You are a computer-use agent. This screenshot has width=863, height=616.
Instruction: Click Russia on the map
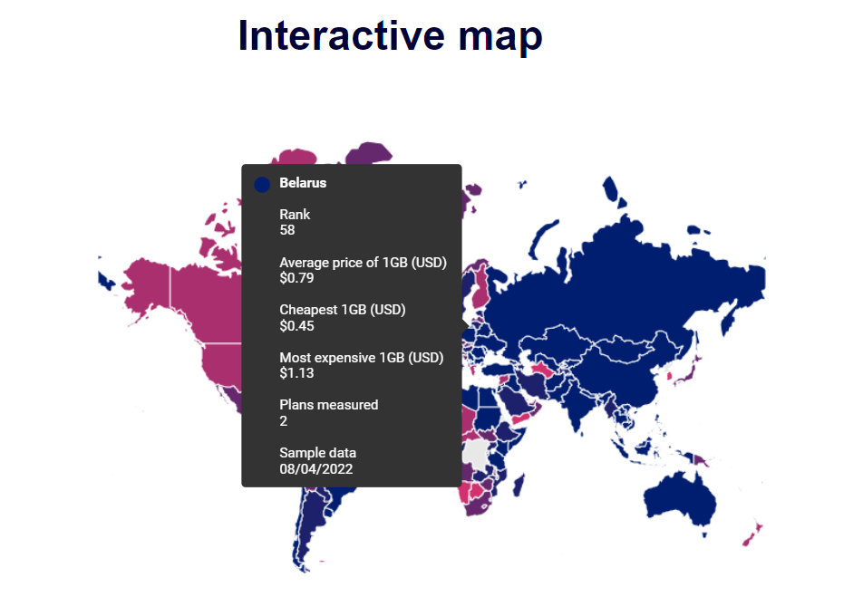click(633, 275)
